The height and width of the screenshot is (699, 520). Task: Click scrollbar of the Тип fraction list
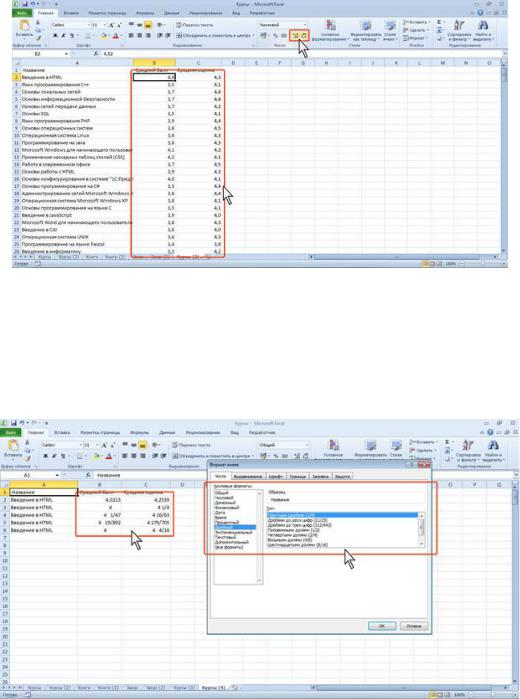pyautogui.click(x=421, y=530)
